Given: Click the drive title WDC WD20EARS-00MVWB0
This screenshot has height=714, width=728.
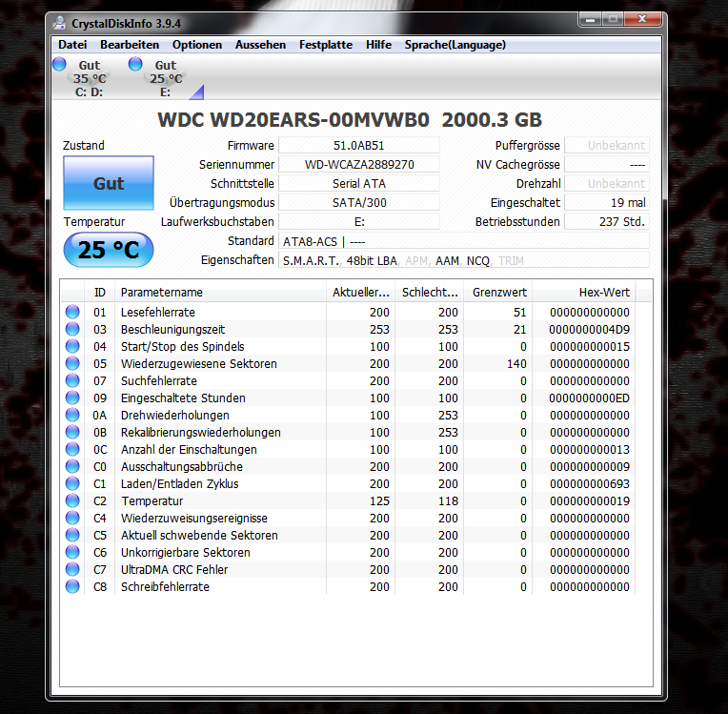Looking at the screenshot, I should pyautogui.click(x=293, y=120).
